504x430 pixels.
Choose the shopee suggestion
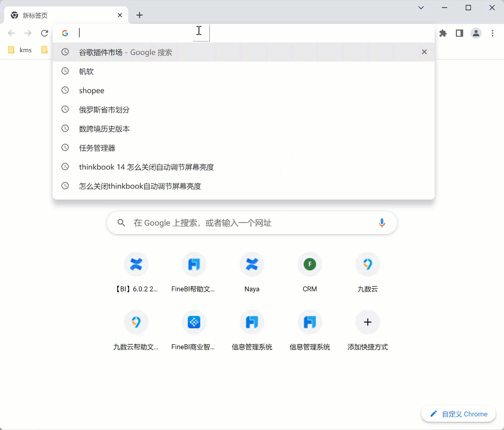[244, 91]
